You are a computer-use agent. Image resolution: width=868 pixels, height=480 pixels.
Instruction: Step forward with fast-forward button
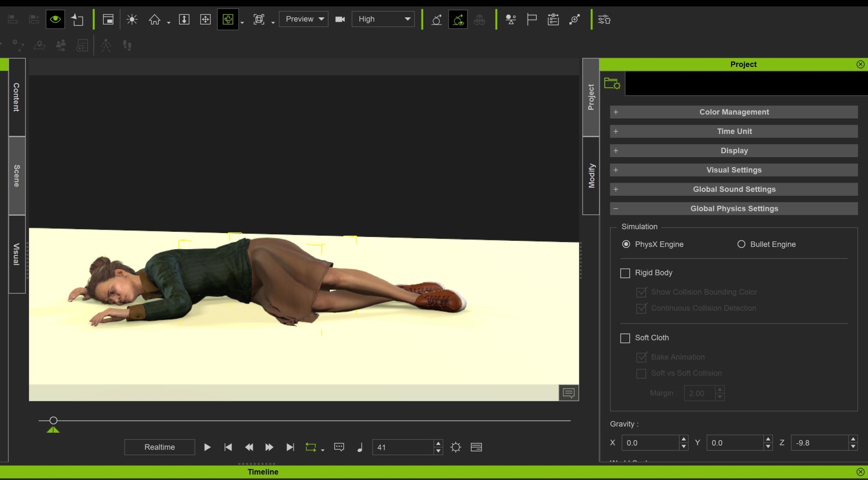click(x=269, y=447)
